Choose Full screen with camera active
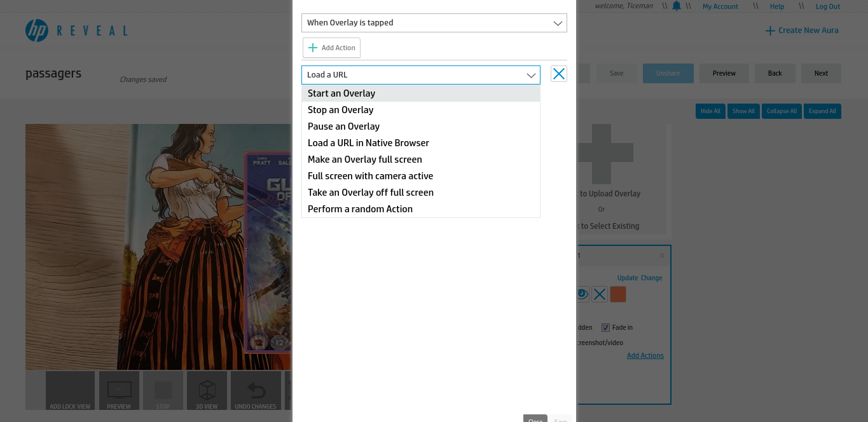 point(421,176)
